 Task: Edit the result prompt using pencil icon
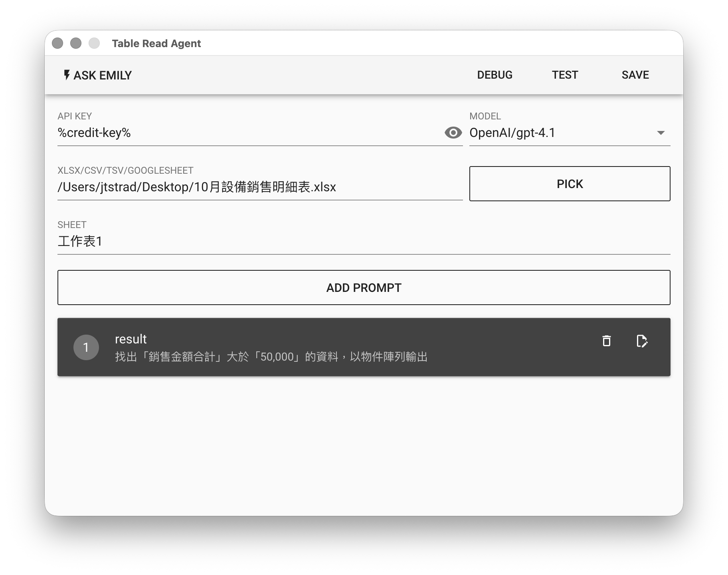(641, 341)
